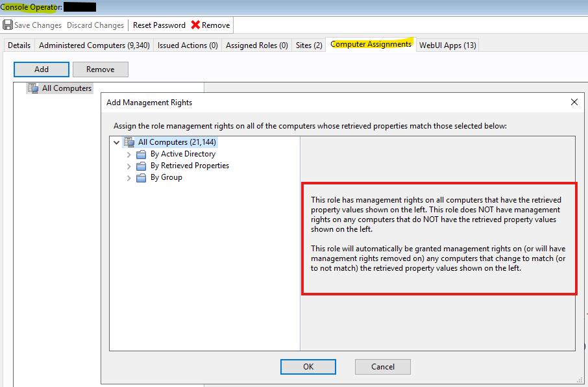Click the By Group folder icon
The image size is (588, 387).
click(x=141, y=177)
